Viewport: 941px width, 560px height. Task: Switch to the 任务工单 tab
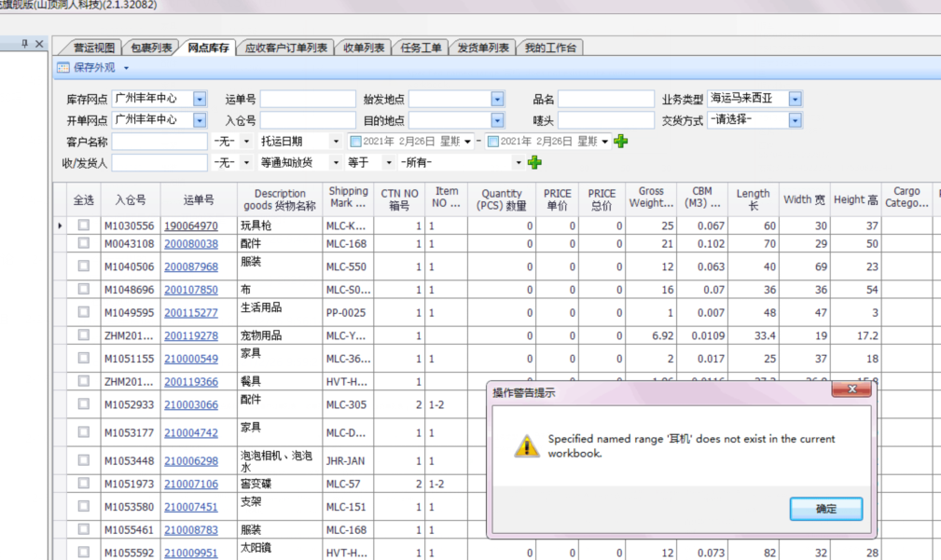click(x=420, y=48)
